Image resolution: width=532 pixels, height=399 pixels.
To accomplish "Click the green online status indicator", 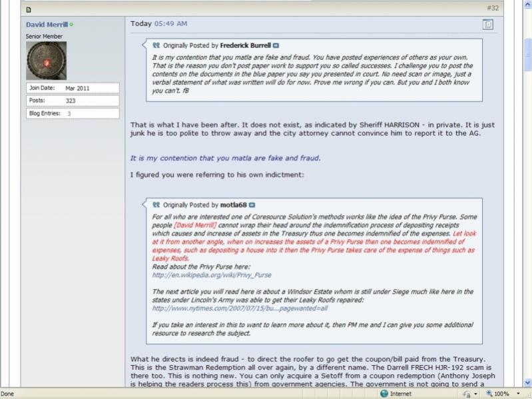I will (72, 25).
